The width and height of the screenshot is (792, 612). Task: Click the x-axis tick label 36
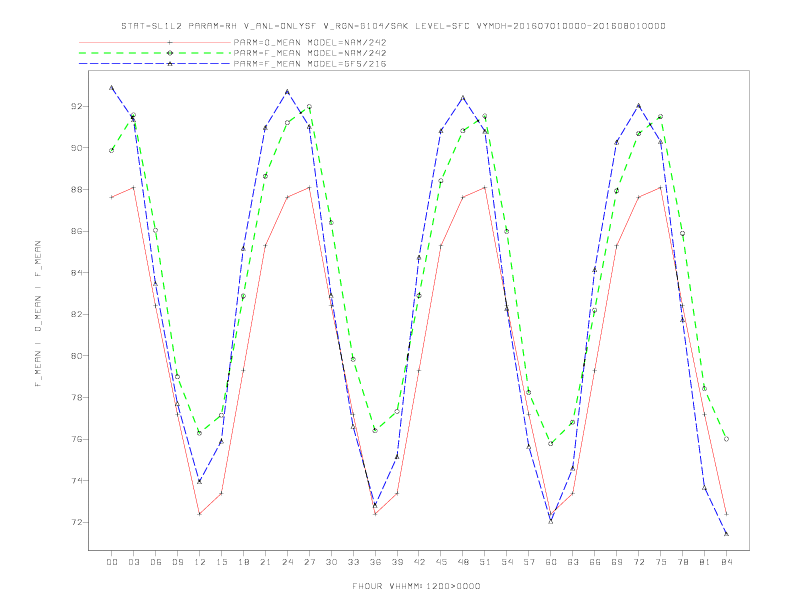pyautogui.click(x=375, y=562)
